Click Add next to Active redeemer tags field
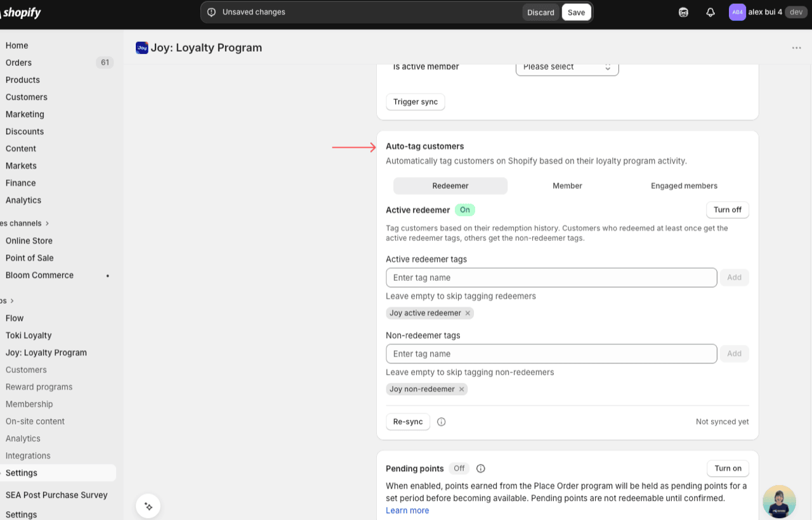 (735, 278)
